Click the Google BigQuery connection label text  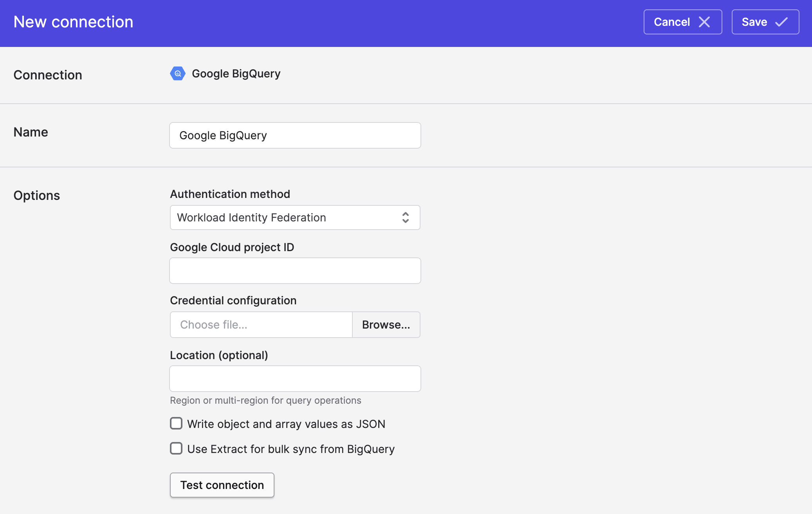pos(236,74)
